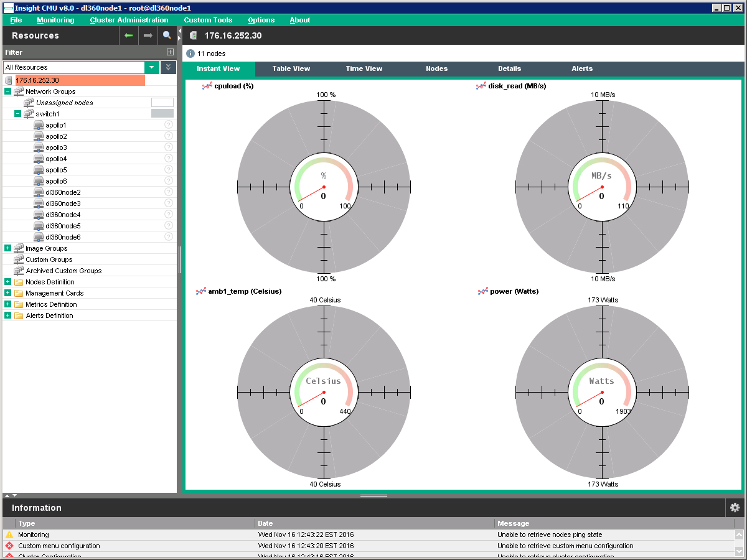Click the status question mark for dl360node2
The height and width of the screenshot is (560, 747).
click(x=169, y=192)
